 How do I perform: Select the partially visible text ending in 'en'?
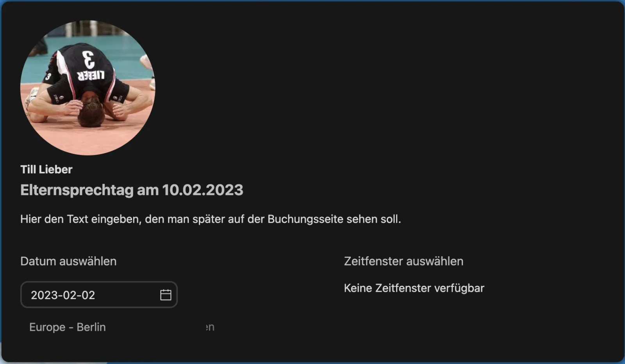pyautogui.click(x=210, y=327)
